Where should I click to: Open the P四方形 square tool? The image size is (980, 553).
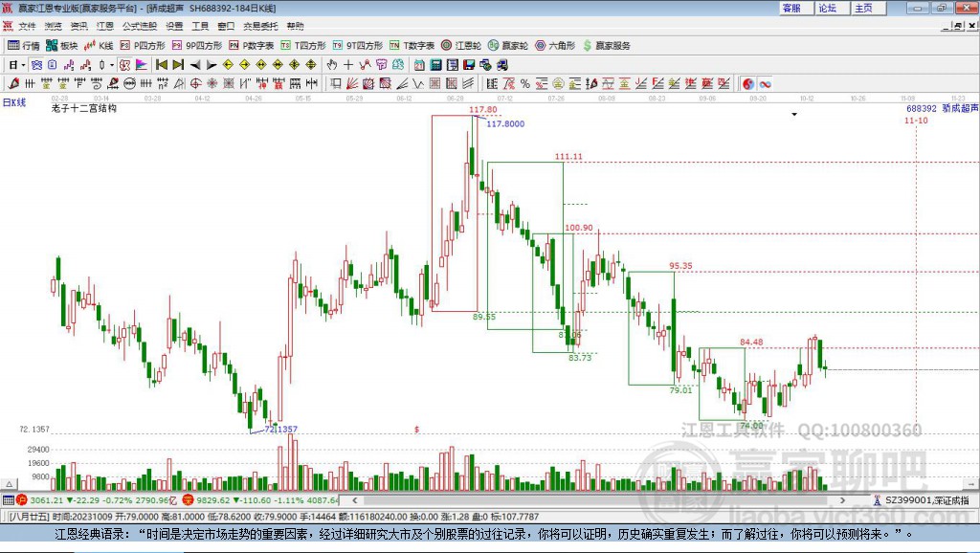143,46
